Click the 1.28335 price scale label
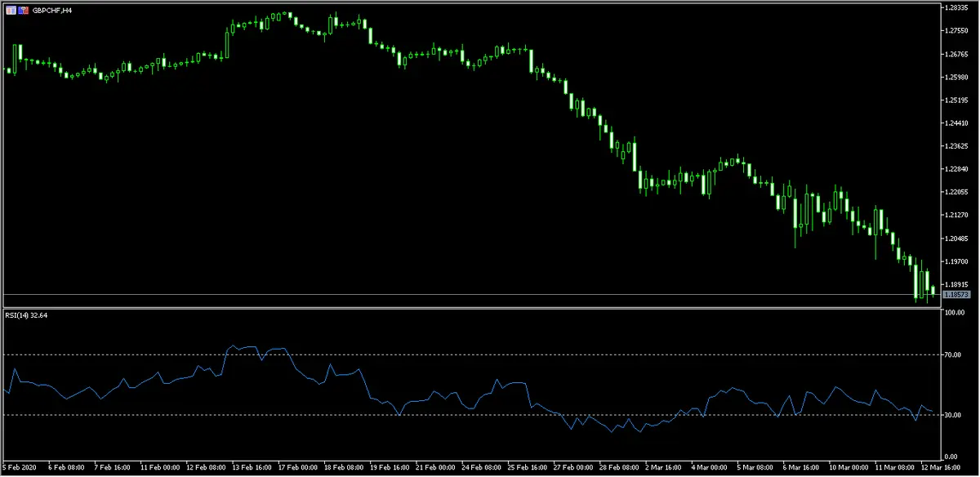980x477 pixels. coord(955,7)
